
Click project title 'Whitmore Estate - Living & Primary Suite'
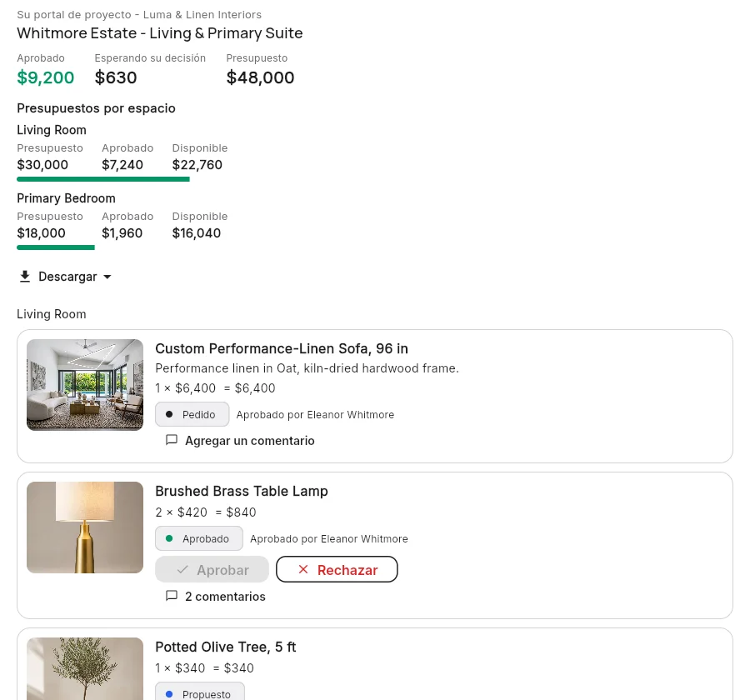[x=160, y=33]
